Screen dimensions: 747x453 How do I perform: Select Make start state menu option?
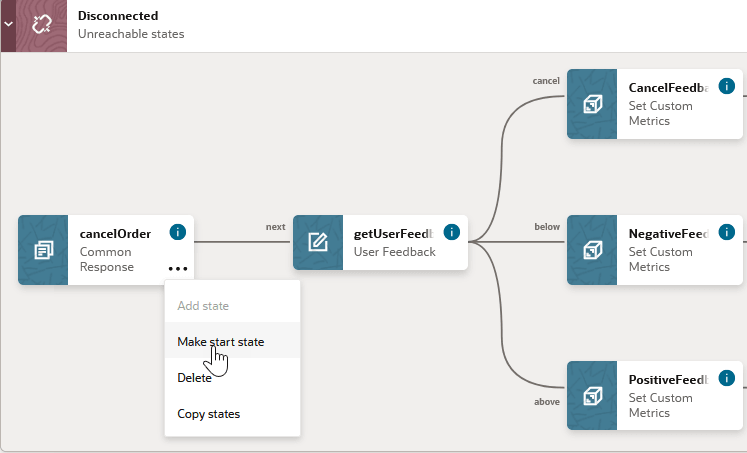(220, 342)
